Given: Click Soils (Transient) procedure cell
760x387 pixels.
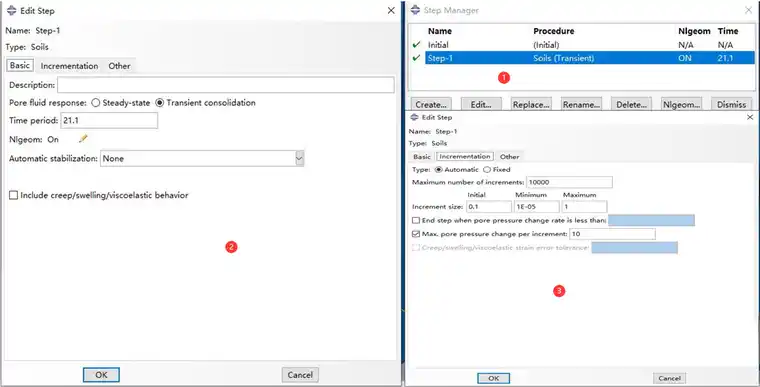Looking at the screenshot, I should (x=564, y=58).
